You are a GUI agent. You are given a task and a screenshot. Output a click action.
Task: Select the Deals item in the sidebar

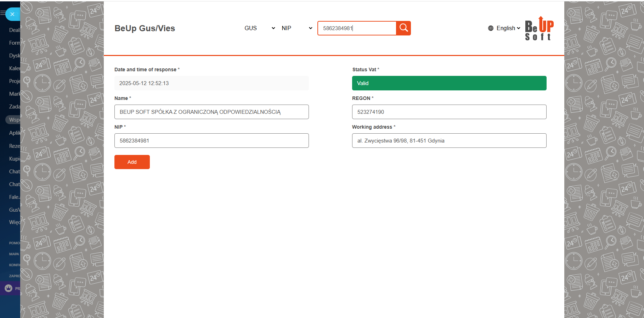click(x=14, y=30)
